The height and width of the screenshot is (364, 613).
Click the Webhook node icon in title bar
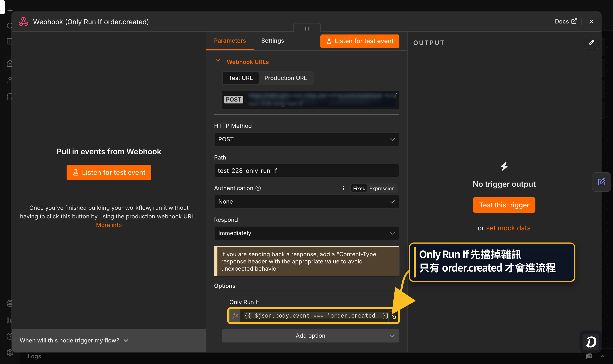coord(23,22)
